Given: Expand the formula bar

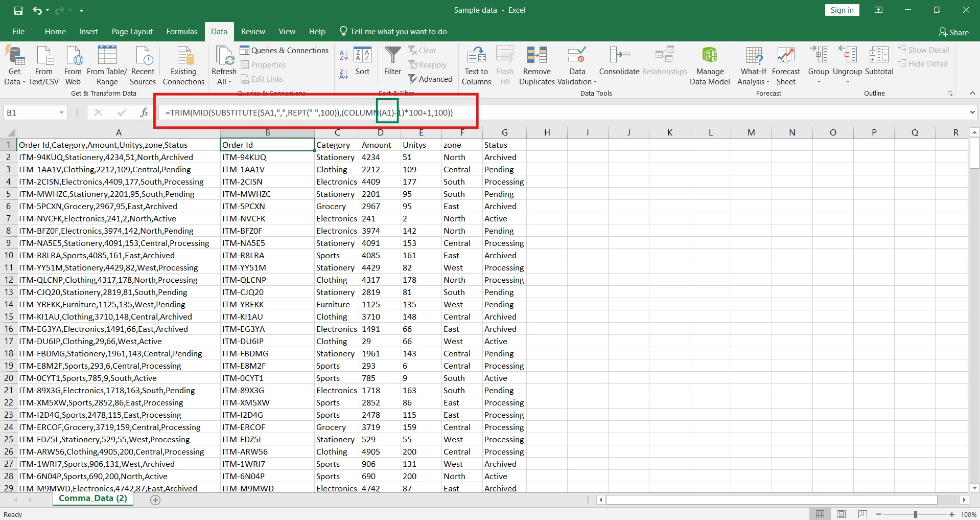Looking at the screenshot, I should click(x=972, y=112).
